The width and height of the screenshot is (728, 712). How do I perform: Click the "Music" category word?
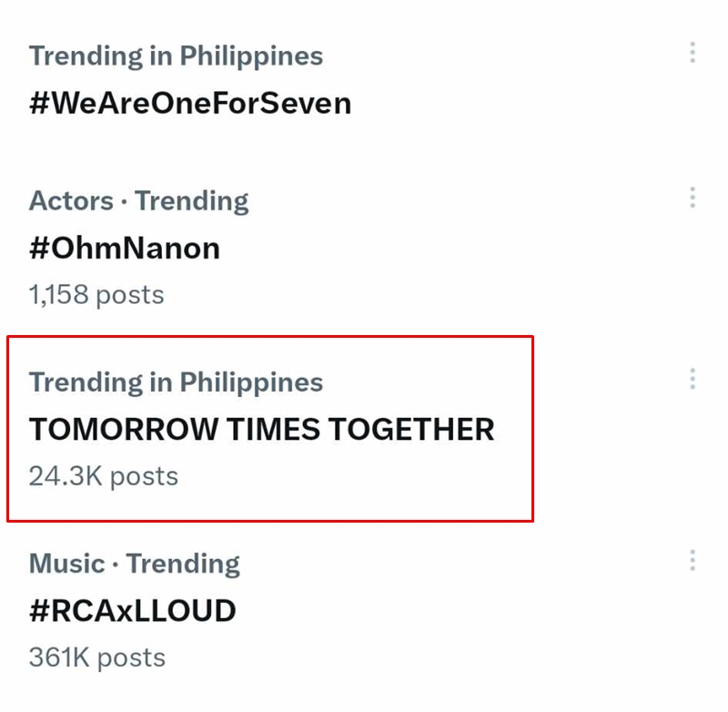point(66,564)
